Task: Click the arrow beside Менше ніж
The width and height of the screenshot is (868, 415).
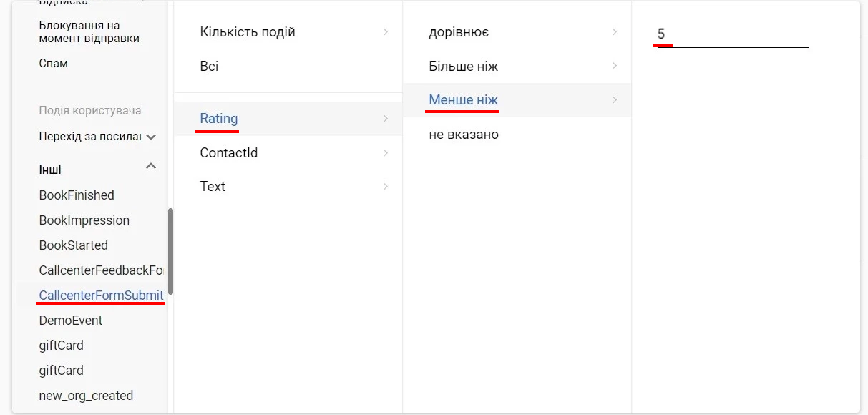Action: point(615,100)
